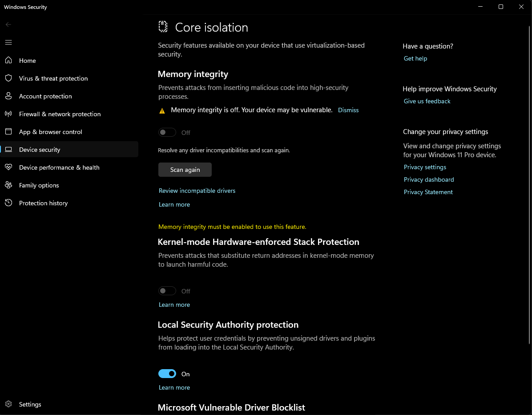Open Privacy settings link
The height and width of the screenshot is (415, 532).
pyautogui.click(x=425, y=167)
